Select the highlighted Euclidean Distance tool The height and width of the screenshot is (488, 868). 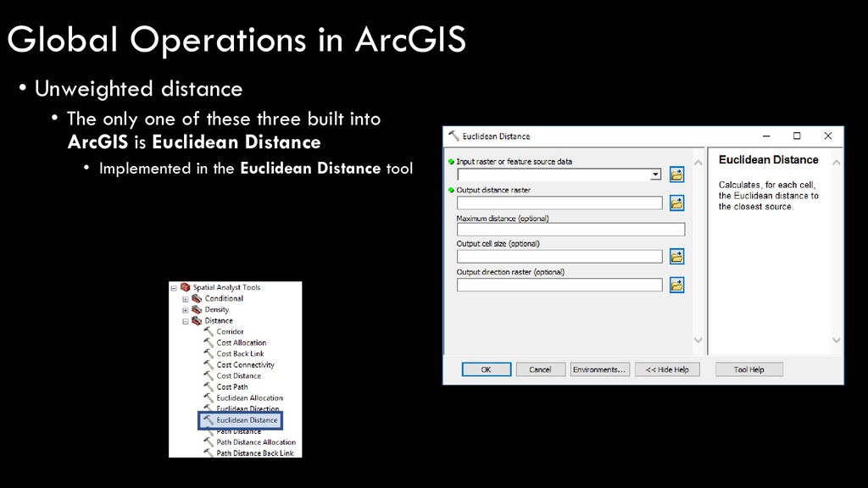247,420
